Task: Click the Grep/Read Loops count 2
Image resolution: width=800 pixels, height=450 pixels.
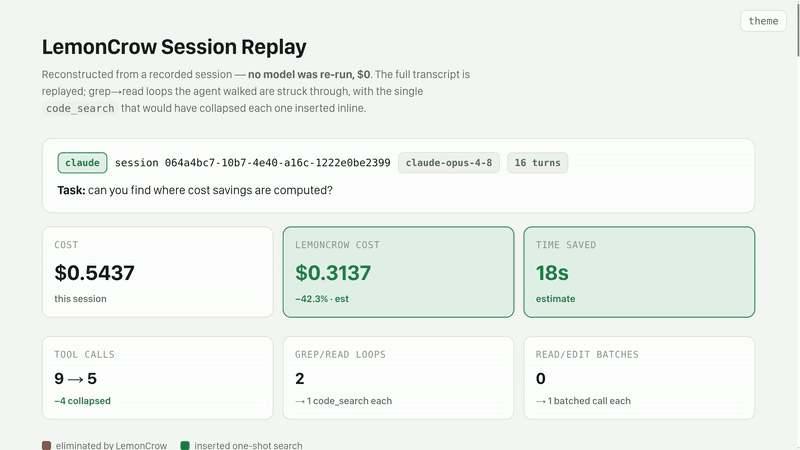Action: pos(299,379)
